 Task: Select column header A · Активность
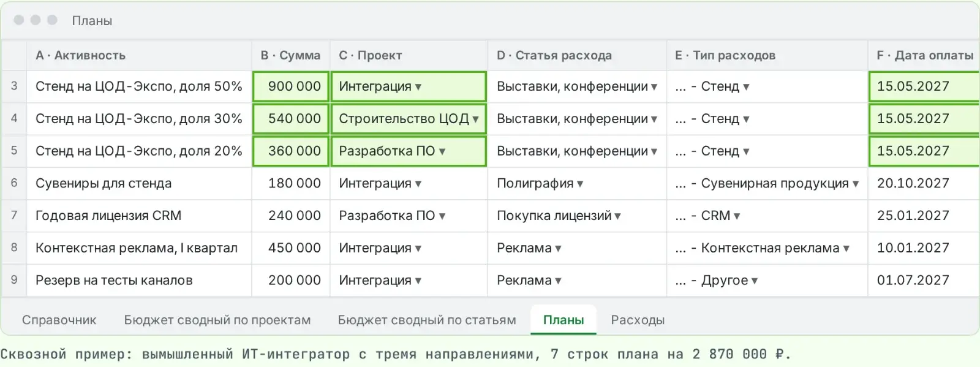pyautogui.click(x=139, y=55)
